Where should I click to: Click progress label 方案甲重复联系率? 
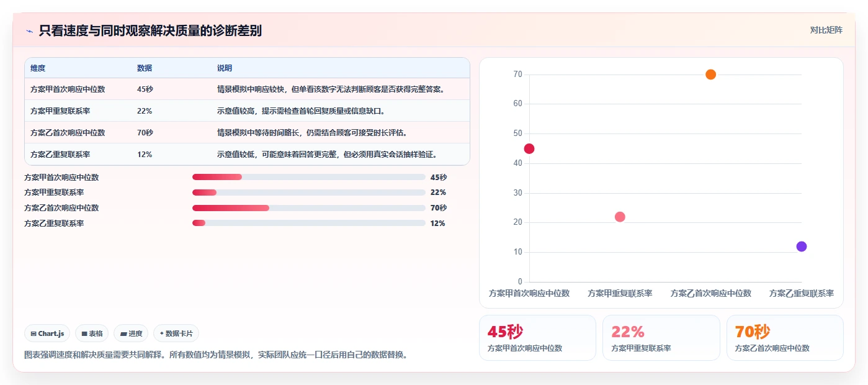(54, 192)
